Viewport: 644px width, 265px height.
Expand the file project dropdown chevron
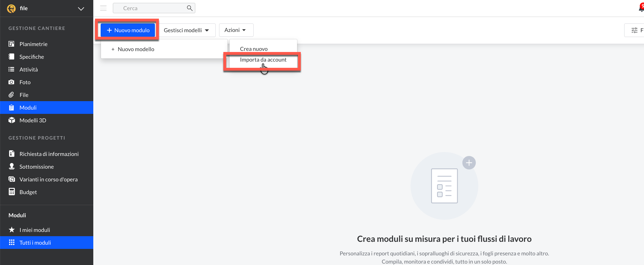click(81, 9)
